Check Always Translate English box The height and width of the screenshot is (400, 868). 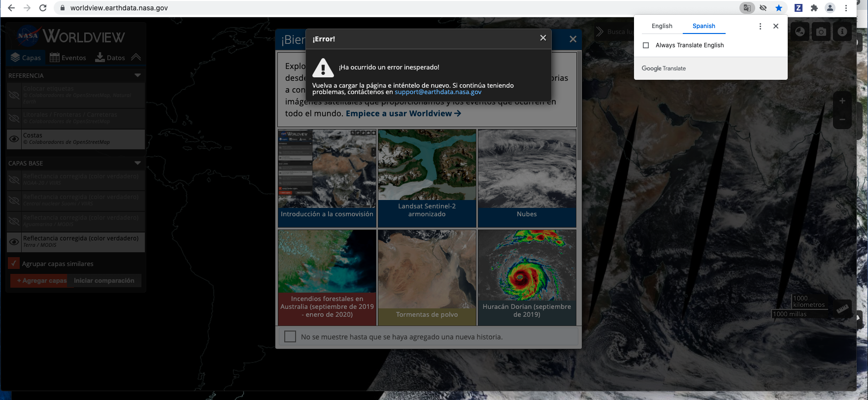click(x=646, y=45)
